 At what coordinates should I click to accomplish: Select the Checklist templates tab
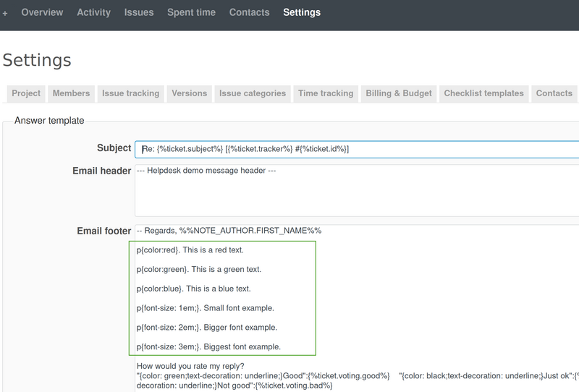click(x=483, y=93)
